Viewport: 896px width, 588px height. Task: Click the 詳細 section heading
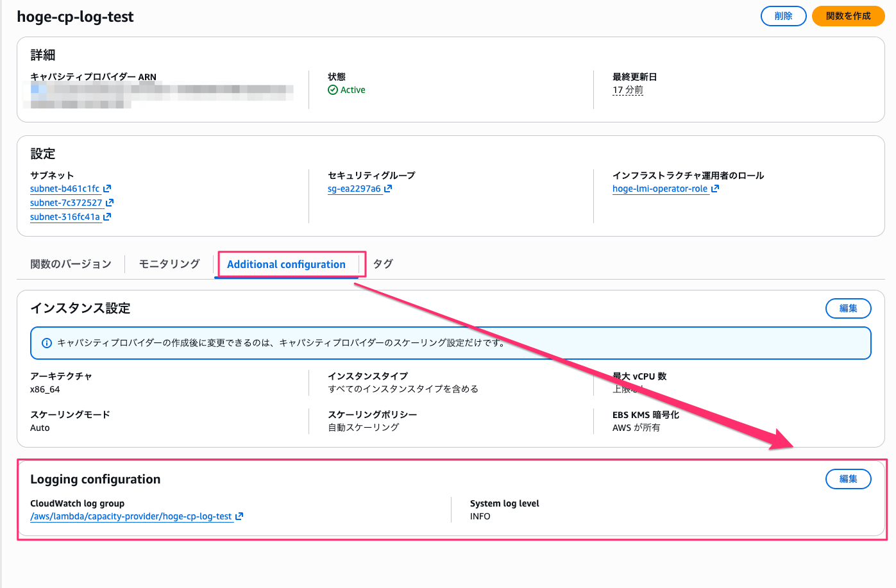pos(43,55)
